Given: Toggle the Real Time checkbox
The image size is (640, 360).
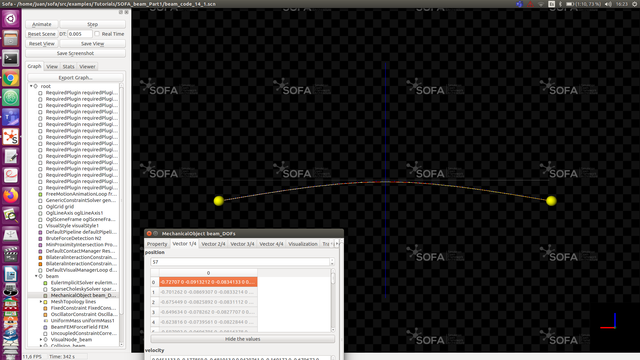Looking at the screenshot, I should (x=97, y=34).
